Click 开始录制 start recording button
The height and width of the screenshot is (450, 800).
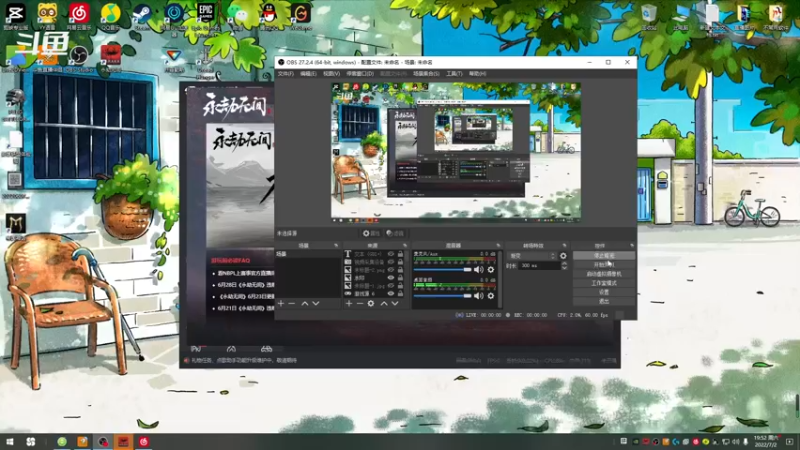coord(604,265)
